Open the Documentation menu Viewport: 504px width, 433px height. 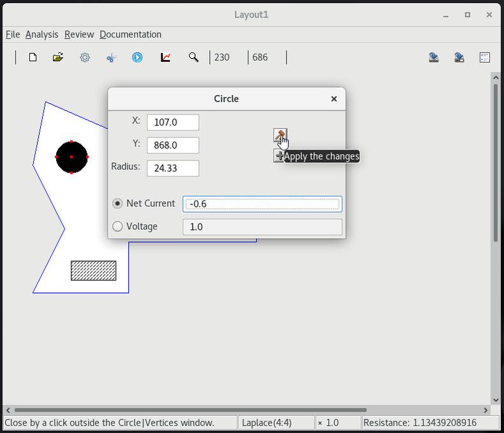coord(130,34)
